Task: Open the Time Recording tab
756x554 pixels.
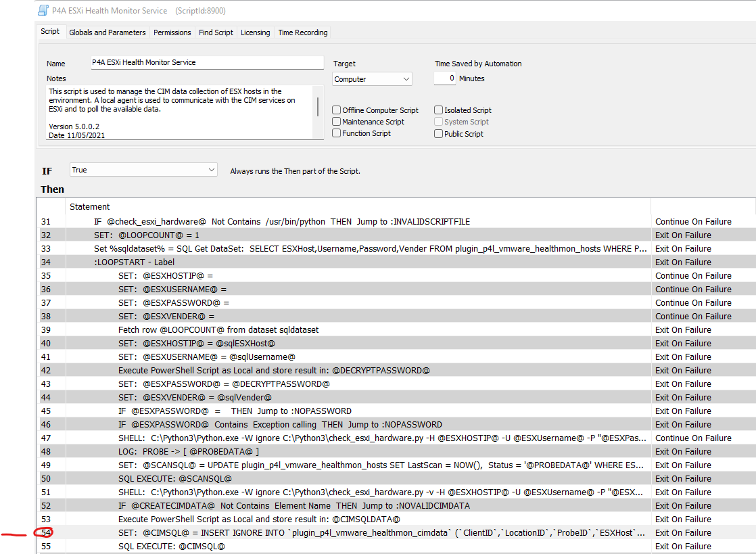Action: click(x=302, y=32)
